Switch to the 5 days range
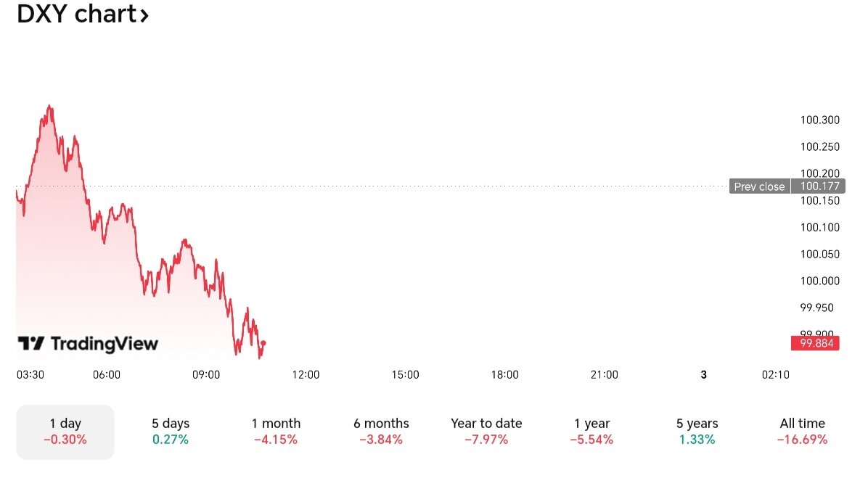This screenshot has width=868, height=494. 171,431
